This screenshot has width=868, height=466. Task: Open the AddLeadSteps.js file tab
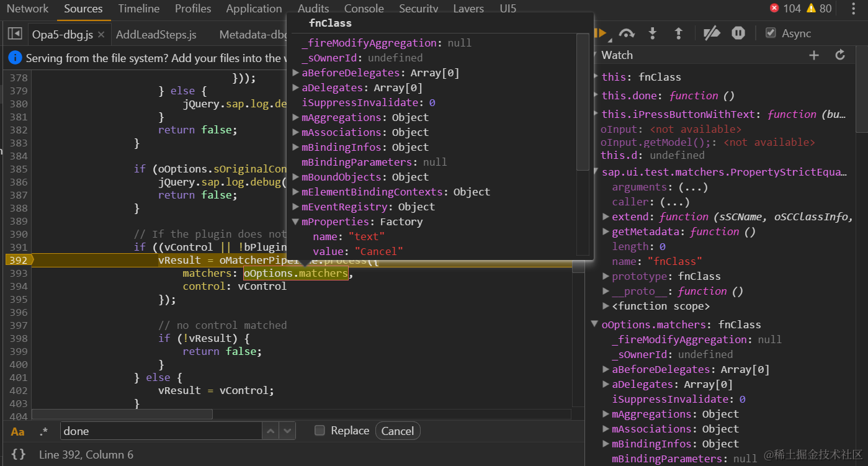[156, 35]
